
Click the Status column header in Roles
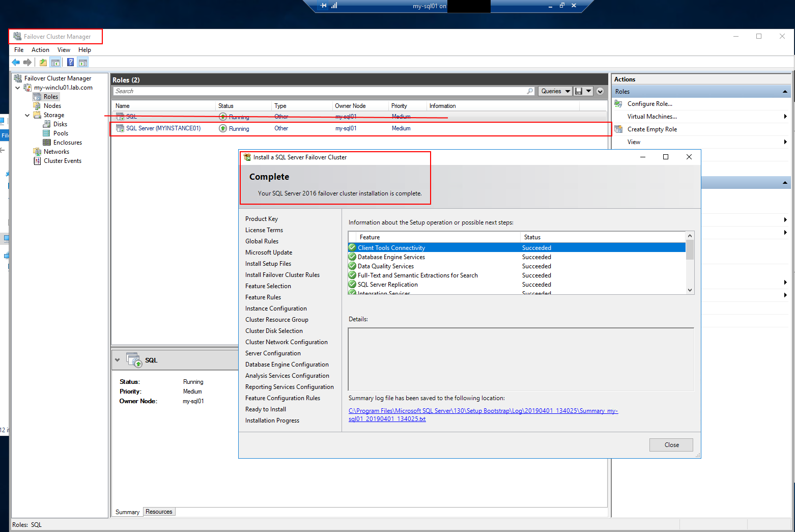[243, 106]
